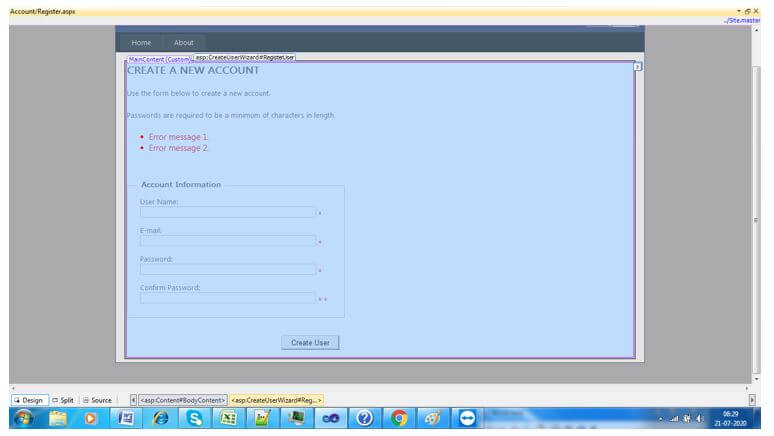Click the Confirm Password input field
Screen dimensions: 774x436
click(x=227, y=298)
